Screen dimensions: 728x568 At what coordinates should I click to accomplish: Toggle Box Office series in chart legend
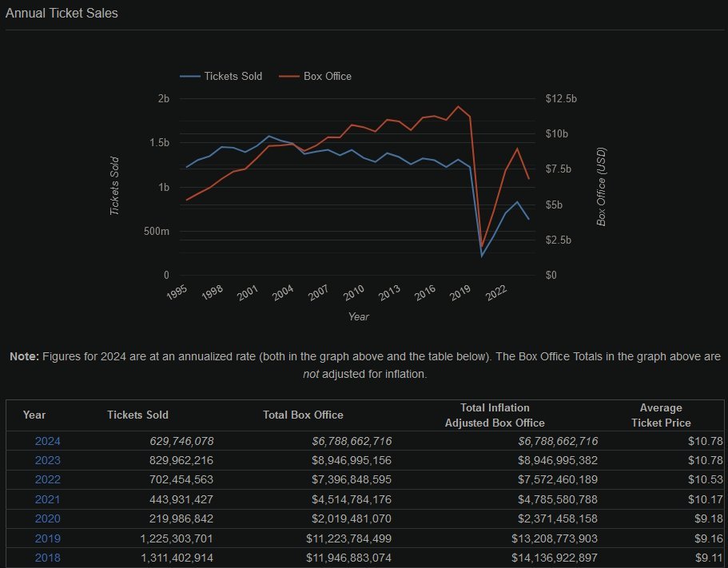(x=327, y=76)
